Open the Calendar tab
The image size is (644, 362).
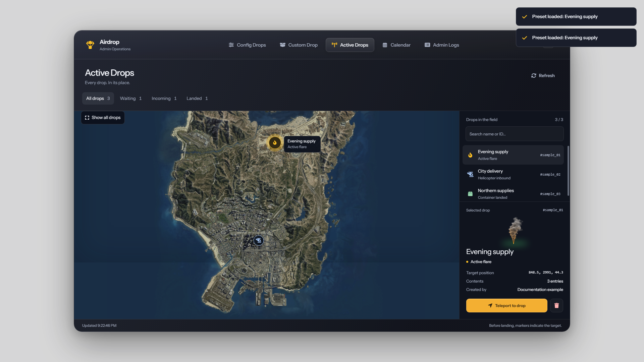pyautogui.click(x=396, y=45)
